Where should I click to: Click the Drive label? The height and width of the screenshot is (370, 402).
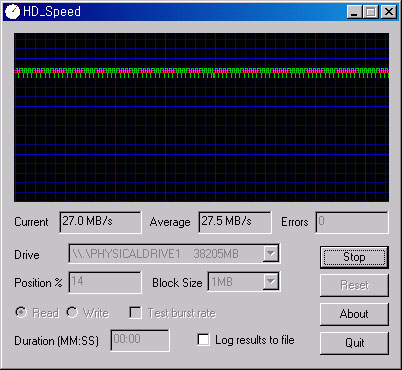27,255
